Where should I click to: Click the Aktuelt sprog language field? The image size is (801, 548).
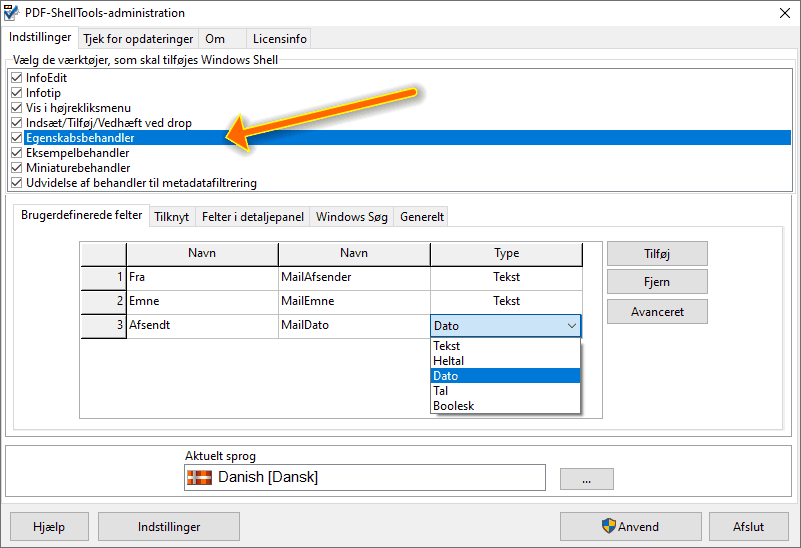[x=365, y=478]
